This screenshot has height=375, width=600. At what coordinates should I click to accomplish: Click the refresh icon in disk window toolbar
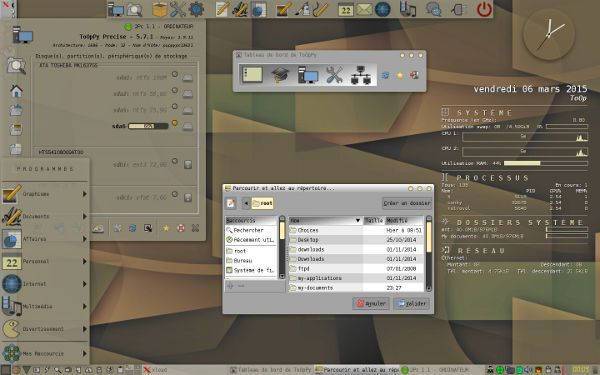click(x=132, y=228)
